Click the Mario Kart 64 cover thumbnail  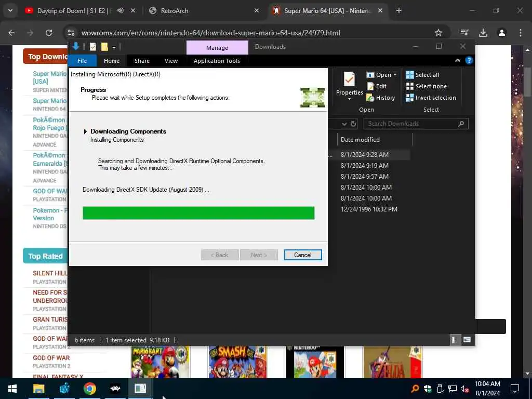pyautogui.click(x=161, y=362)
